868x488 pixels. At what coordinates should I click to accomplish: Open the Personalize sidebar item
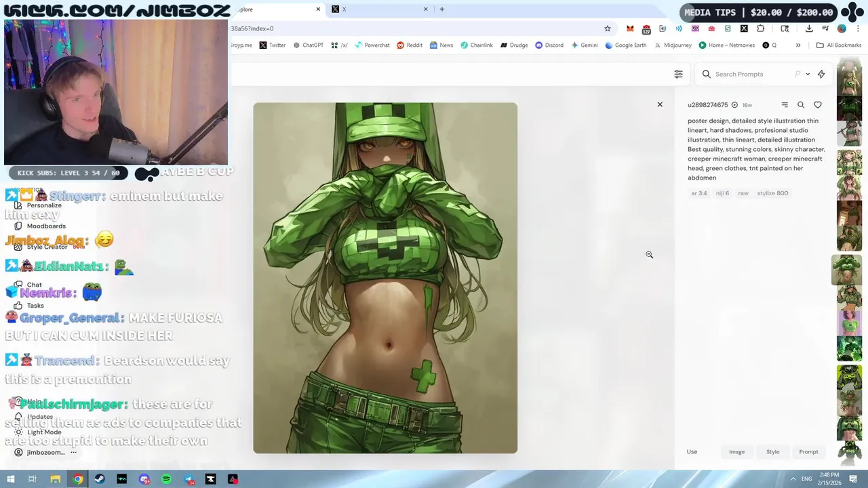tap(38, 205)
